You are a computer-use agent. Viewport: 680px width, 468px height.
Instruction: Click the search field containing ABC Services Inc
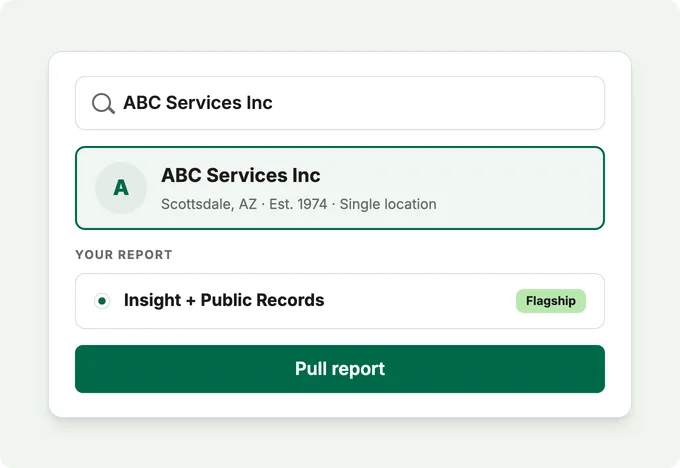(x=340, y=103)
